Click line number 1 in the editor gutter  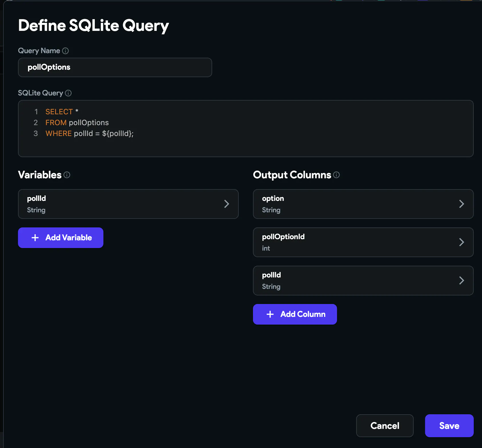click(x=36, y=112)
